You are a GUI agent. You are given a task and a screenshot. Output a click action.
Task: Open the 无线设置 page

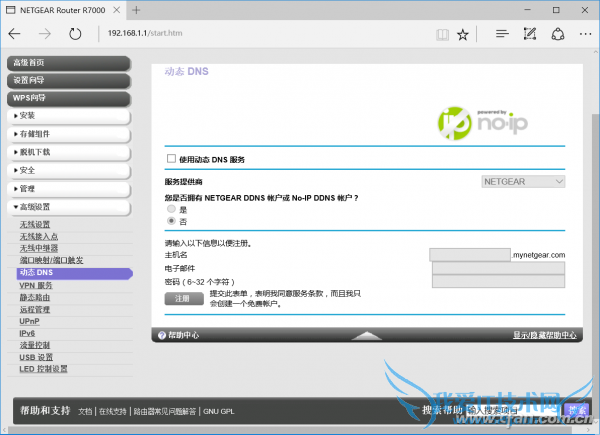pos(35,225)
